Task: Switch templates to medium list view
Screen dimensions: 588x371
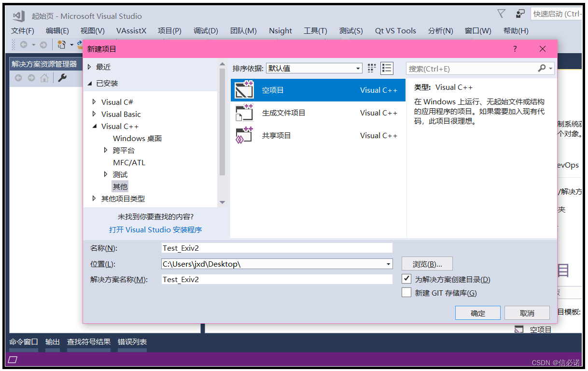Action: coord(387,68)
